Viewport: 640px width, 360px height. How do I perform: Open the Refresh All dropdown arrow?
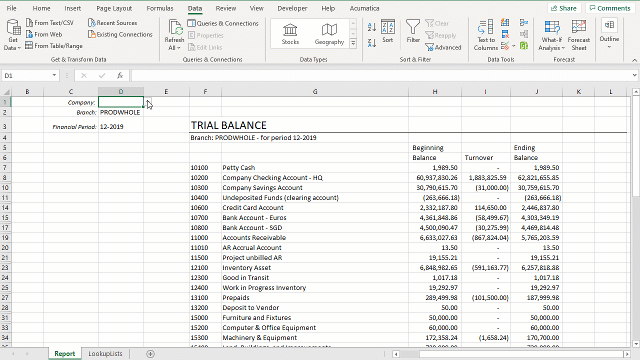pos(178,48)
